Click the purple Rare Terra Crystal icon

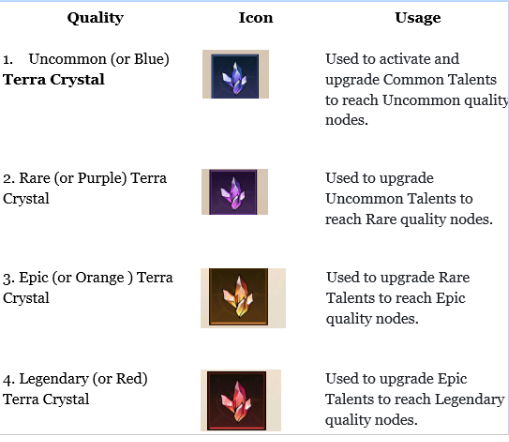point(233,192)
